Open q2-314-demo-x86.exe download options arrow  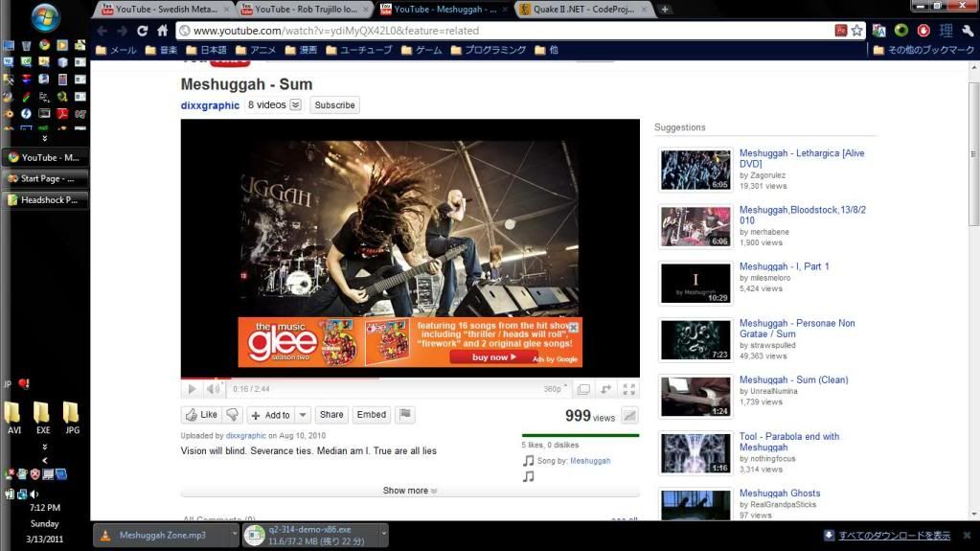tap(384, 534)
